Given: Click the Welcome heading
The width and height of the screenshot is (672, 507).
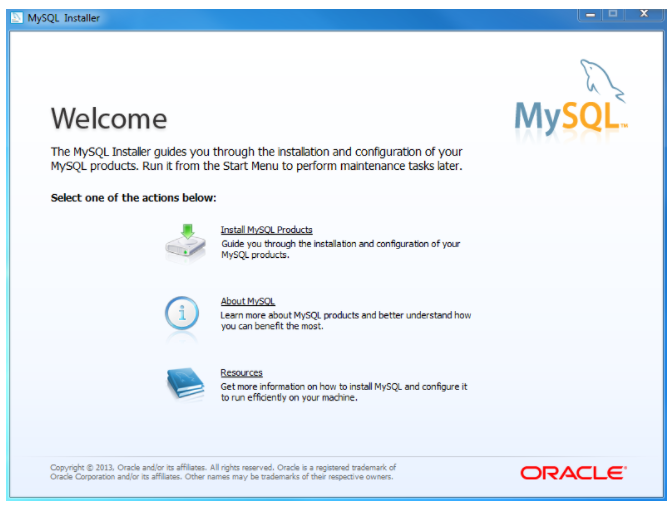Looking at the screenshot, I should [109, 119].
